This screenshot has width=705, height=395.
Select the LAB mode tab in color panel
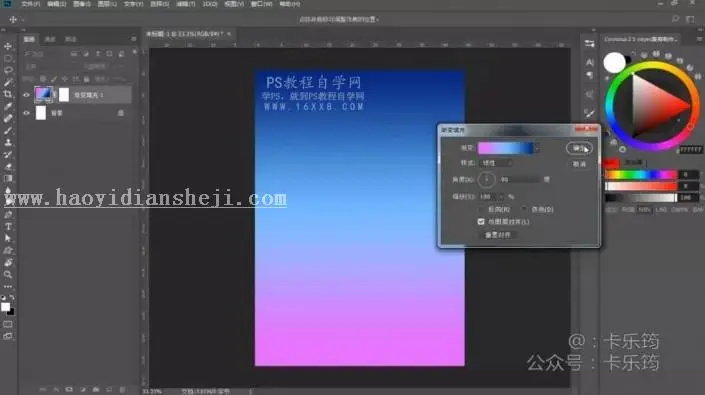[x=661, y=210]
